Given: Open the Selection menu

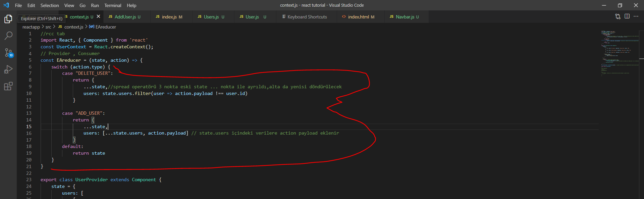Looking at the screenshot, I should click(50, 5).
